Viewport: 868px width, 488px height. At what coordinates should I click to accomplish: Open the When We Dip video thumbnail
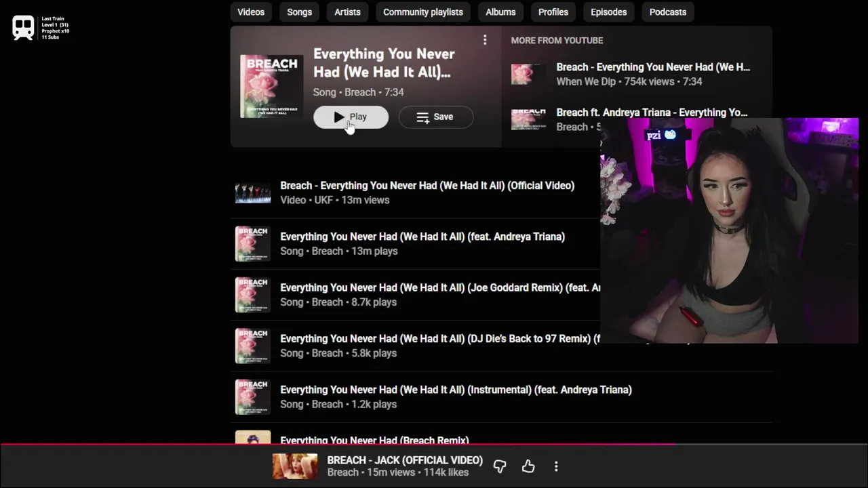528,74
